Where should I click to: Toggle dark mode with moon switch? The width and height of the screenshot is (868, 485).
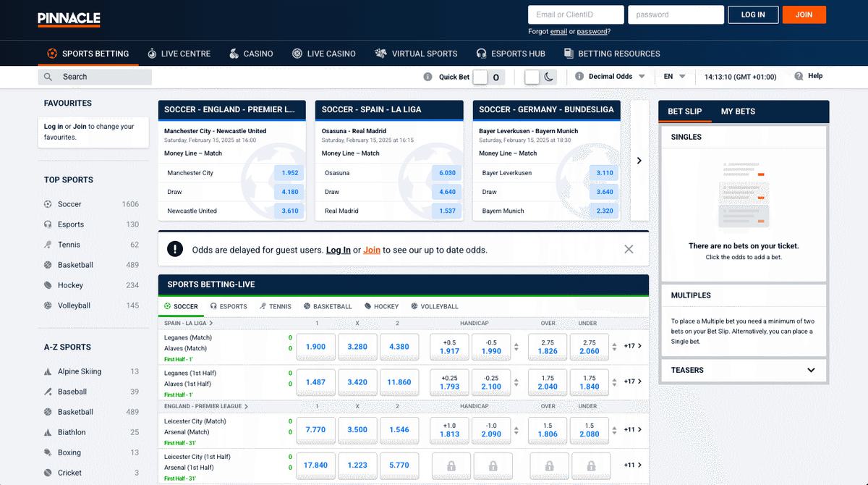point(541,77)
